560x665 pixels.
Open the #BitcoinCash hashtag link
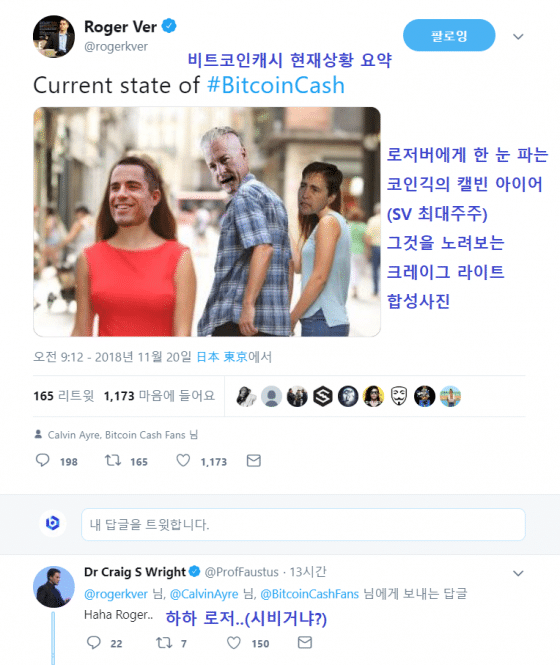[276, 85]
